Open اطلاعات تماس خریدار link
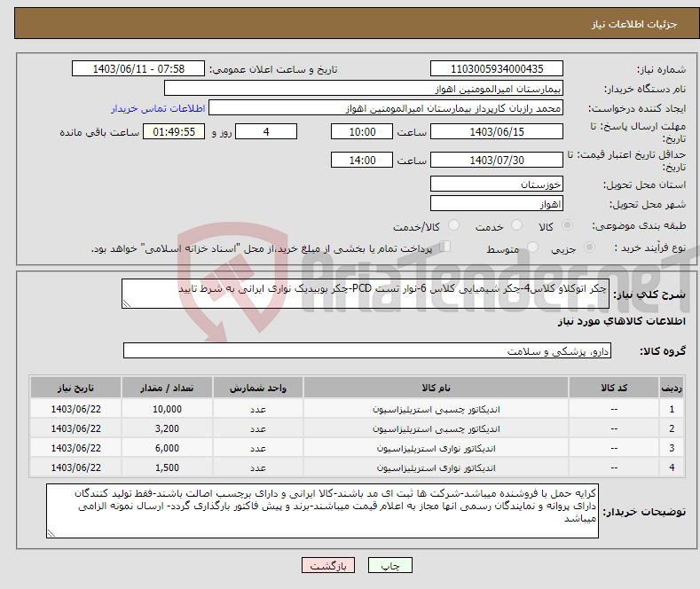The image size is (700, 589). [158, 108]
